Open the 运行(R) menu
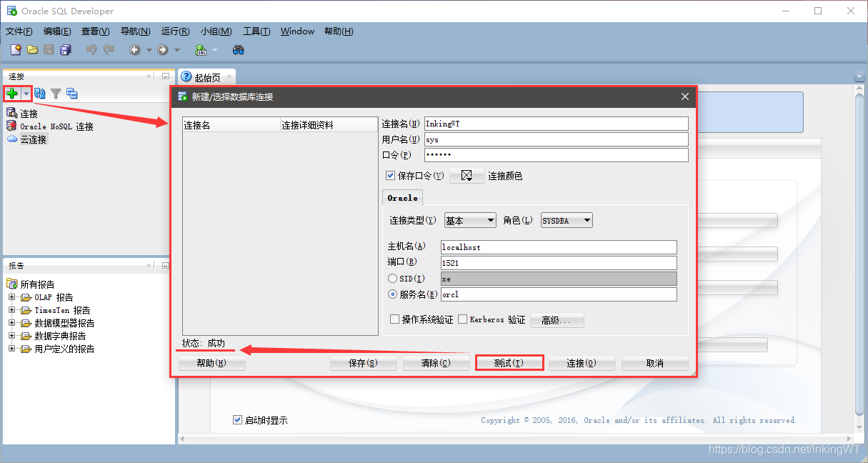The width and height of the screenshot is (868, 463). (x=175, y=31)
